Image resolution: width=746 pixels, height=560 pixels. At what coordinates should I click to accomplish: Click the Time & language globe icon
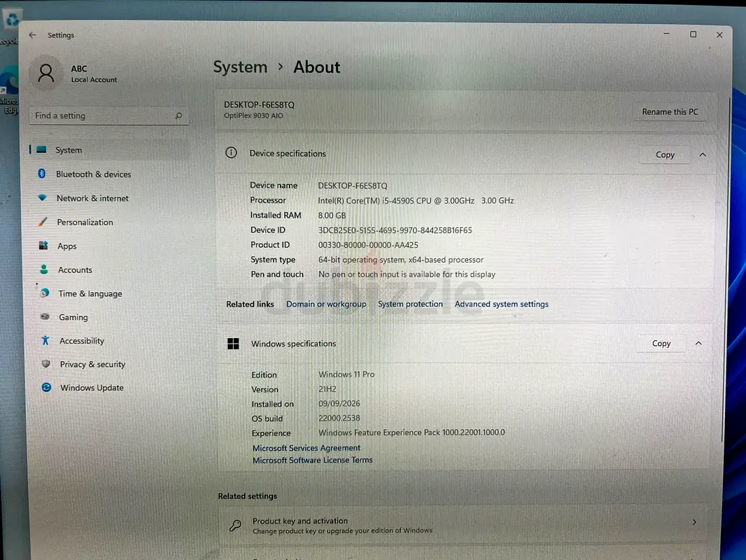click(x=45, y=293)
